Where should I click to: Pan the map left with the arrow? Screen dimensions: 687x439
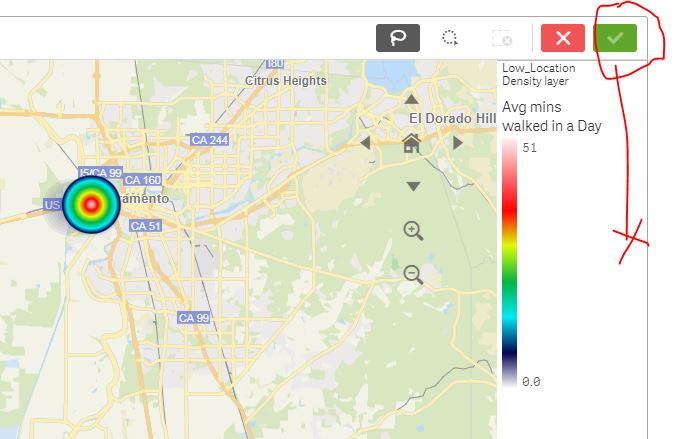pos(365,143)
